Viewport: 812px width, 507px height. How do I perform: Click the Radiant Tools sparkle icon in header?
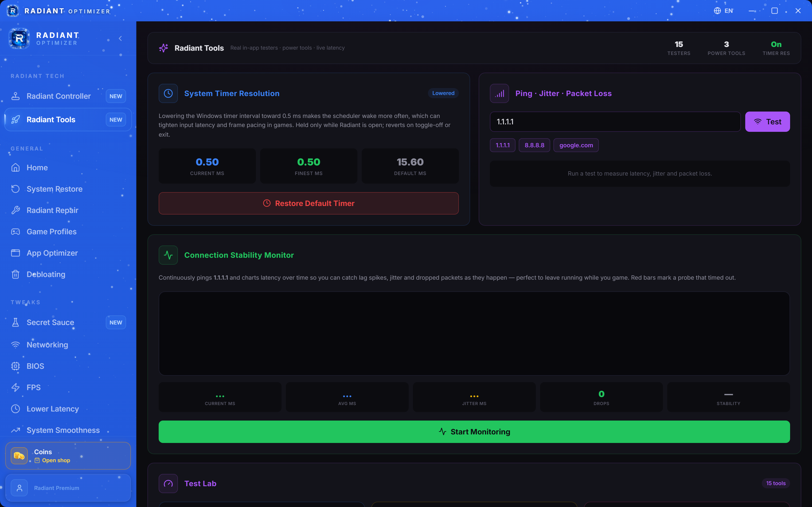pos(163,48)
